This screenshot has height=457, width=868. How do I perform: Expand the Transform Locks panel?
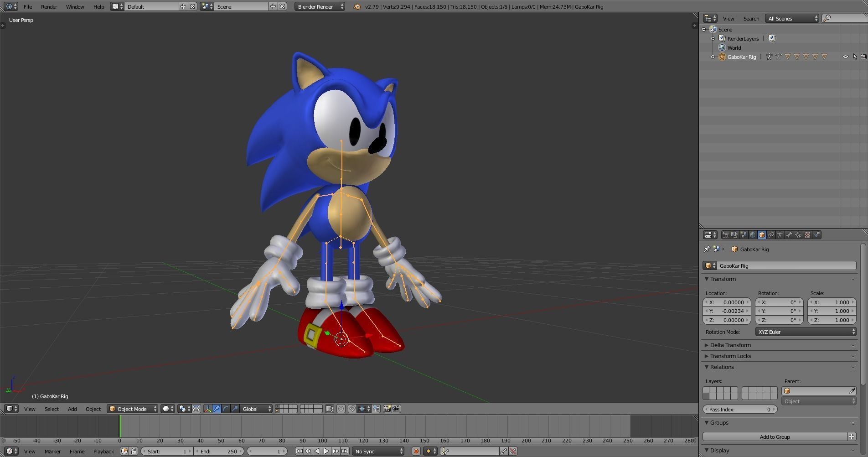(x=730, y=356)
